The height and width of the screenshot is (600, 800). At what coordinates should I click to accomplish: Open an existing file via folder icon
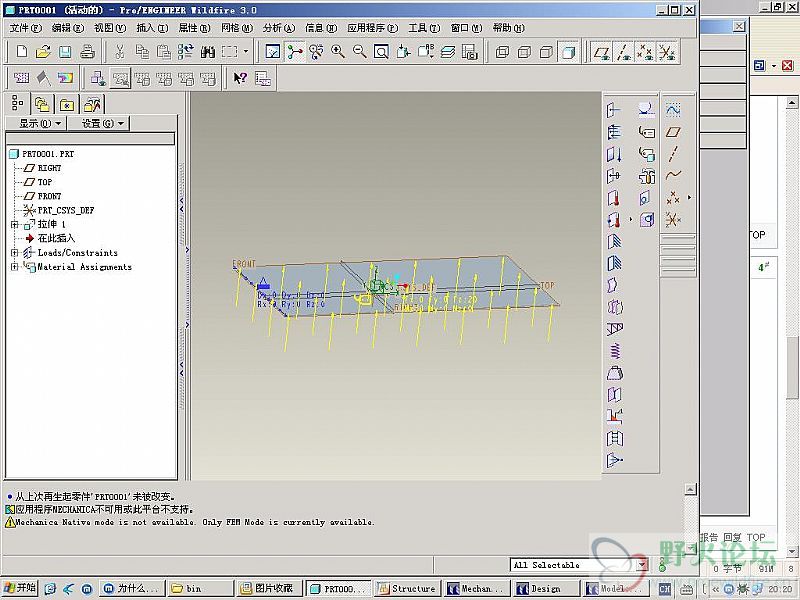pos(43,52)
